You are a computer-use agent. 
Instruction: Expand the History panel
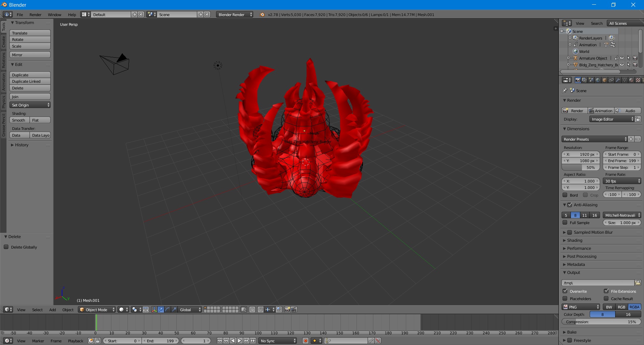[21, 145]
